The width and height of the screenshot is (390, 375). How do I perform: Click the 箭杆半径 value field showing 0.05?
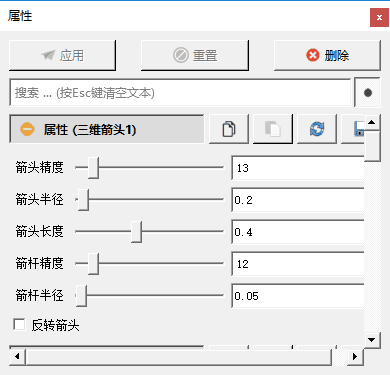[298, 296]
